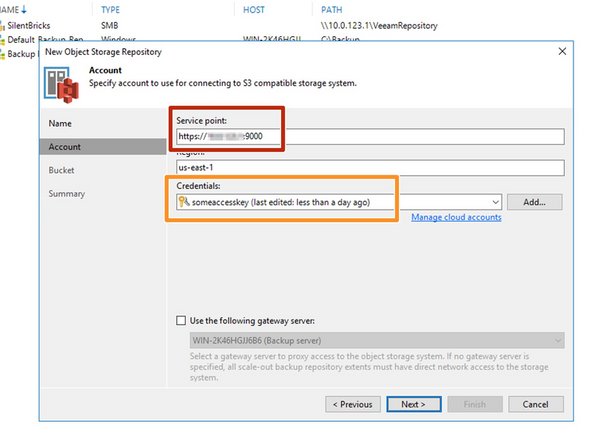The image size is (592, 444).
Task: Open the Credentials dropdown
Action: tap(495, 202)
